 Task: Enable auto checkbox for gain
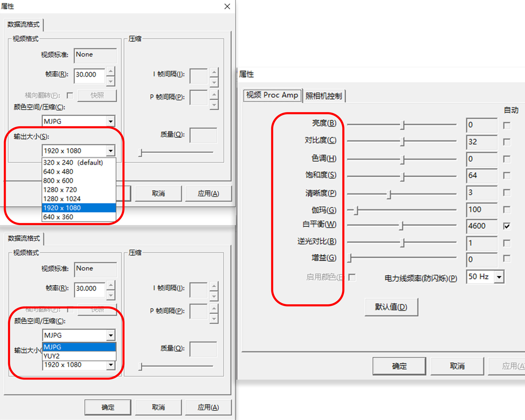(507, 259)
